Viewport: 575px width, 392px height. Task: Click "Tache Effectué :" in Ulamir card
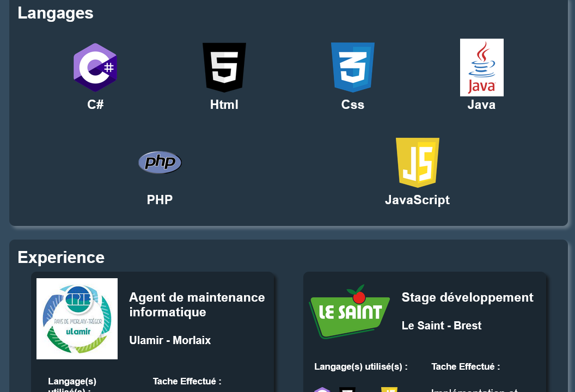[x=187, y=381]
